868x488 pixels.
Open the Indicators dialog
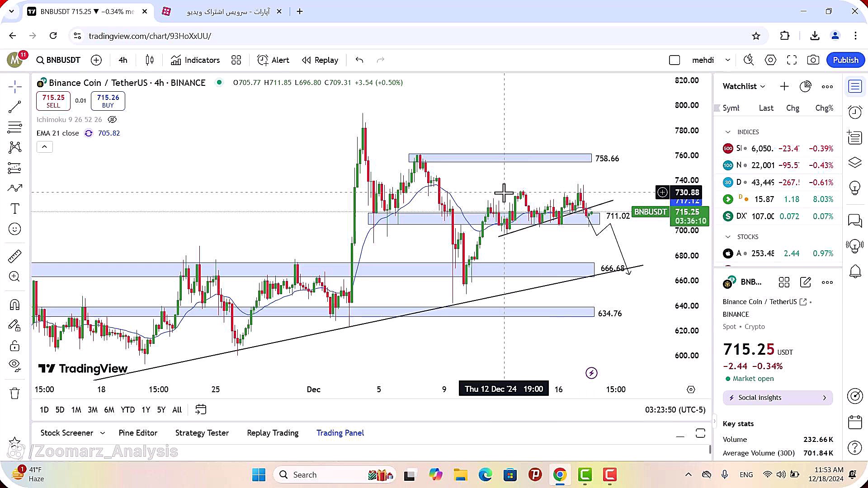pos(195,60)
